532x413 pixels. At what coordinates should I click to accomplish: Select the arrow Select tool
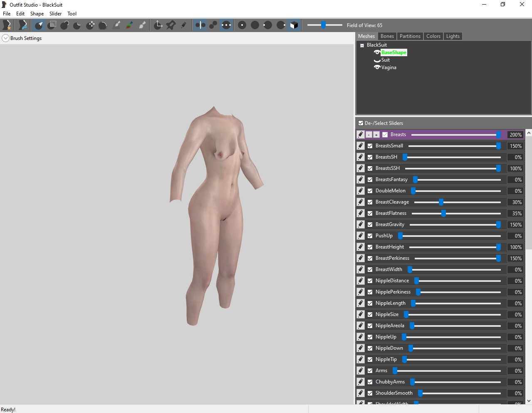39,25
